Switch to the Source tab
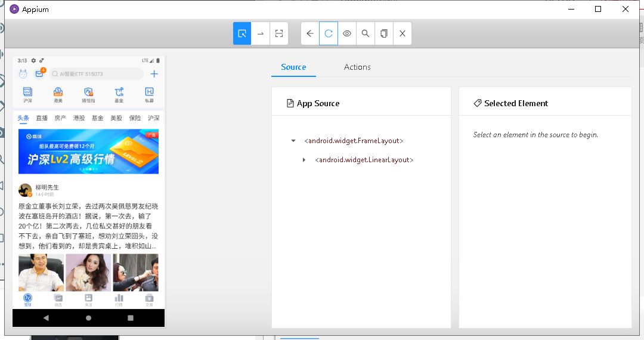This screenshot has height=340, width=644. point(293,67)
